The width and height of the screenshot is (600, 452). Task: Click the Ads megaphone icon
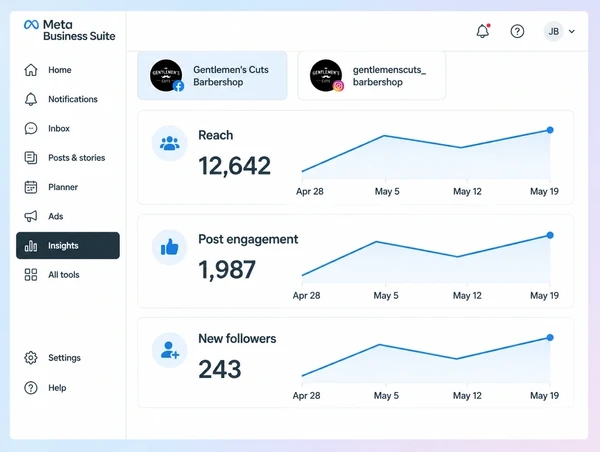point(31,216)
